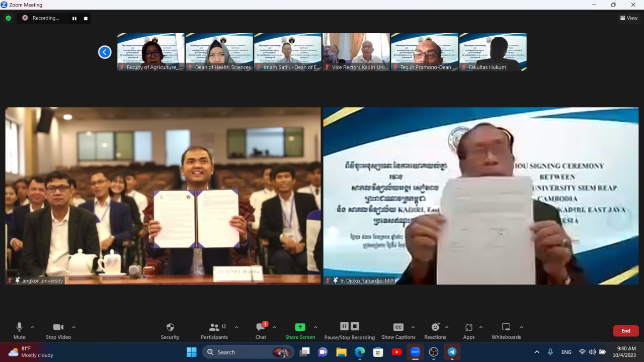Image resolution: width=644 pixels, height=362 pixels.
Task: Click the Security shield icon
Action: (x=170, y=327)
